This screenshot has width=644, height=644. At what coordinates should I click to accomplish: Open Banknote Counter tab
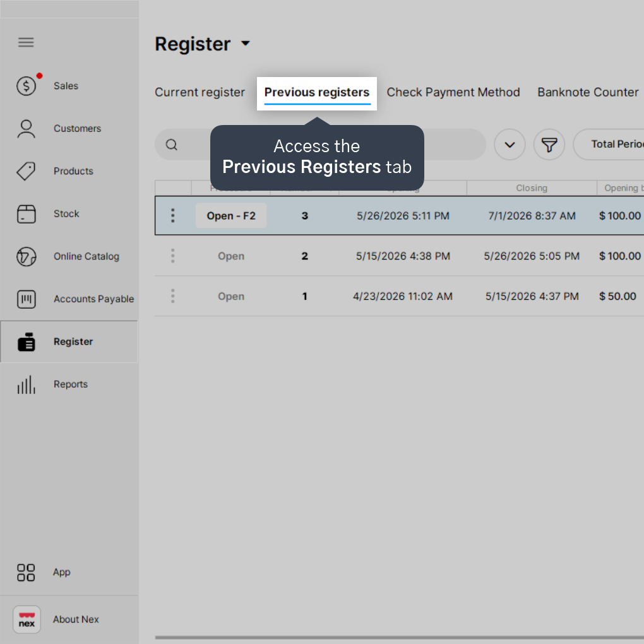pyautogui.click(x=588, y=92)
